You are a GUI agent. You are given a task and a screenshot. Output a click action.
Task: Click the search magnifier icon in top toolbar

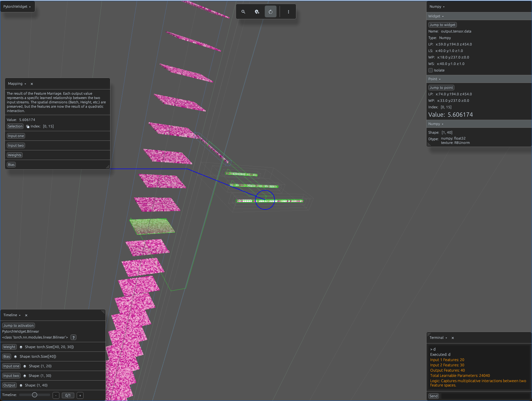tap(243, 12)
